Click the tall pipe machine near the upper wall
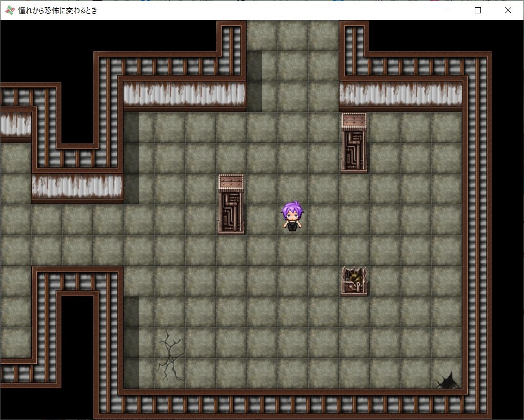 tap(354, 142)
